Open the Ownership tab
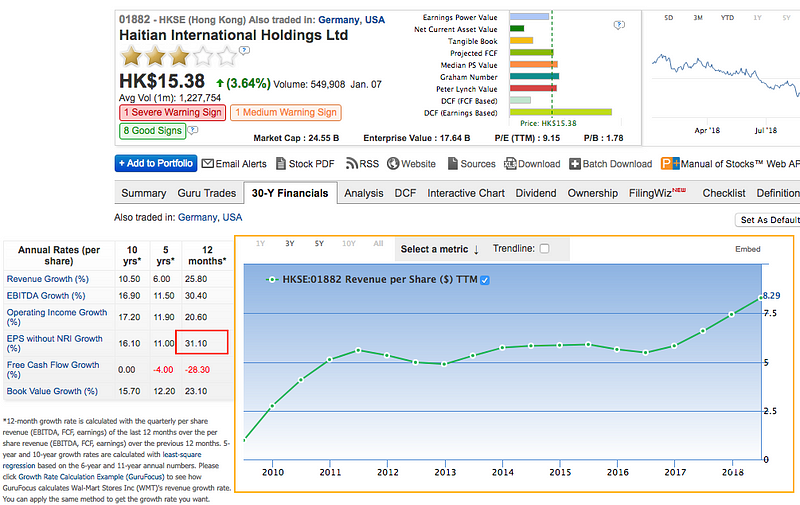The image size is (800, 505). 592,193
